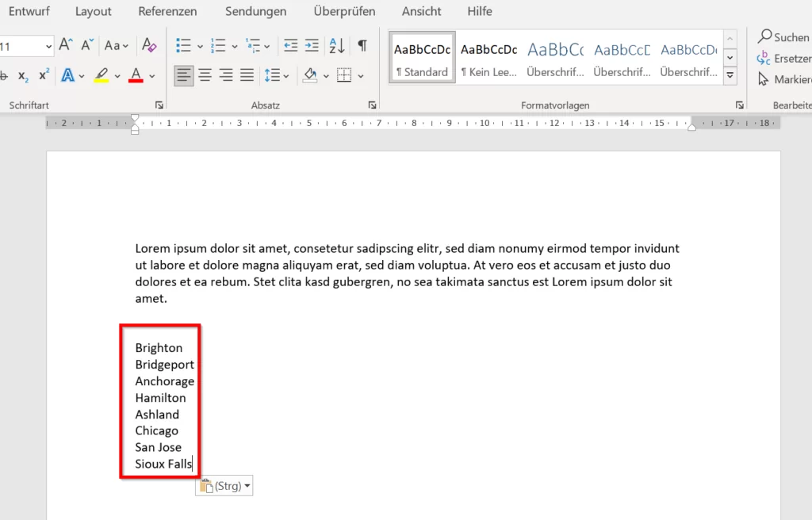Apply the yellow text highlight color
Image resolution: width=812 pixels, height=520 pixels.
click(x=101, y=75)
